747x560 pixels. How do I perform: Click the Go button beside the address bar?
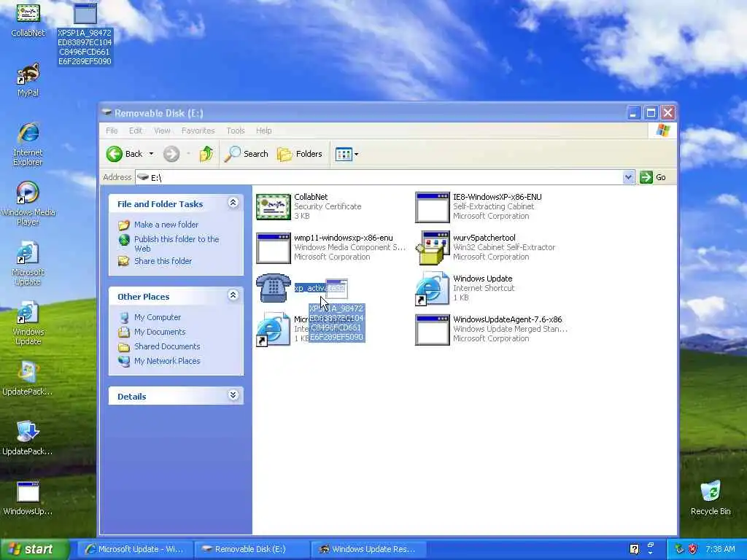(654, 177)
